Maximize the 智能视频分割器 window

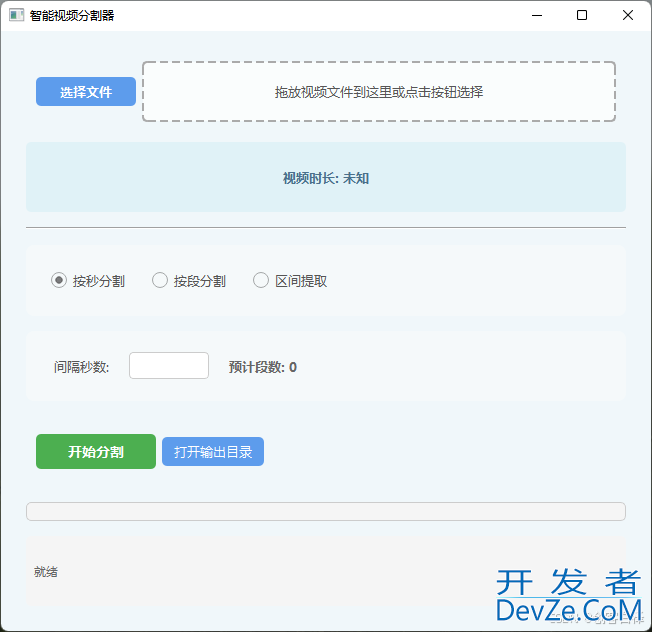[582, 15]
